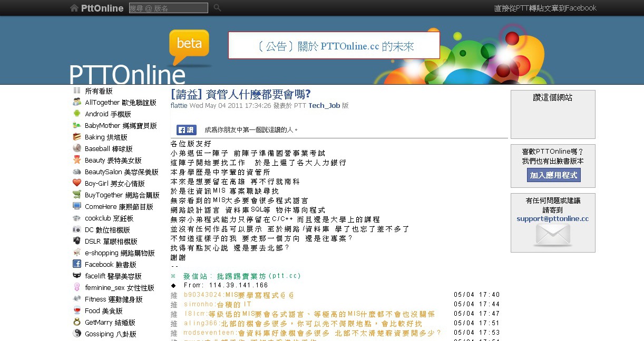Click timestamp 05/04 17:40
This screenshot has width=644, height=341.
477,295
